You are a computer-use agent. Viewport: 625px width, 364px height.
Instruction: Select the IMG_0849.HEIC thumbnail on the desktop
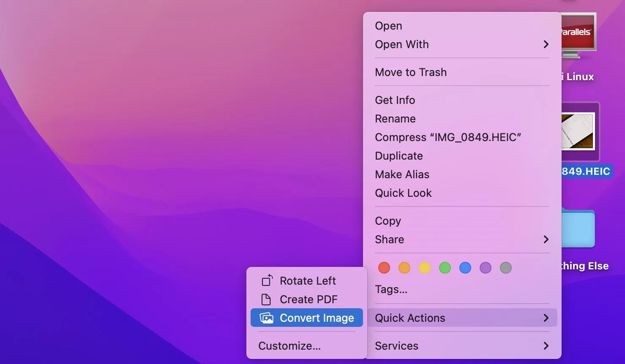579,131
